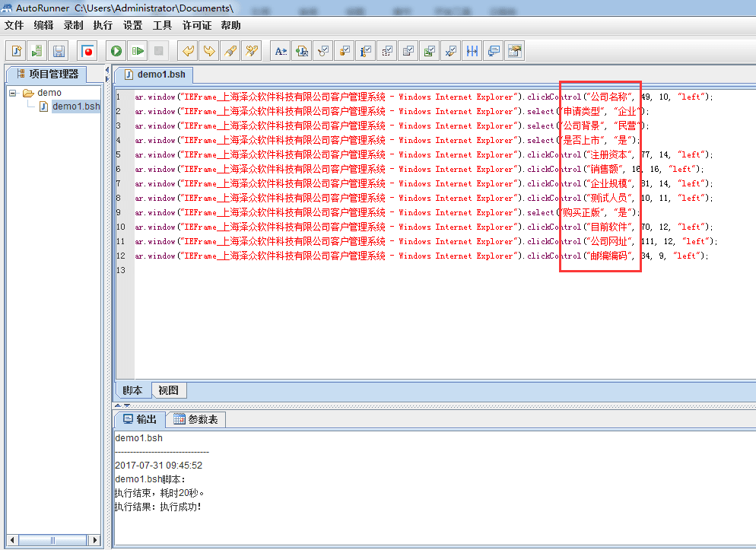Open the 许可证 (License) menu
Image resolution: width=756 pixels, height=550 pixels.
pos(197,25)
